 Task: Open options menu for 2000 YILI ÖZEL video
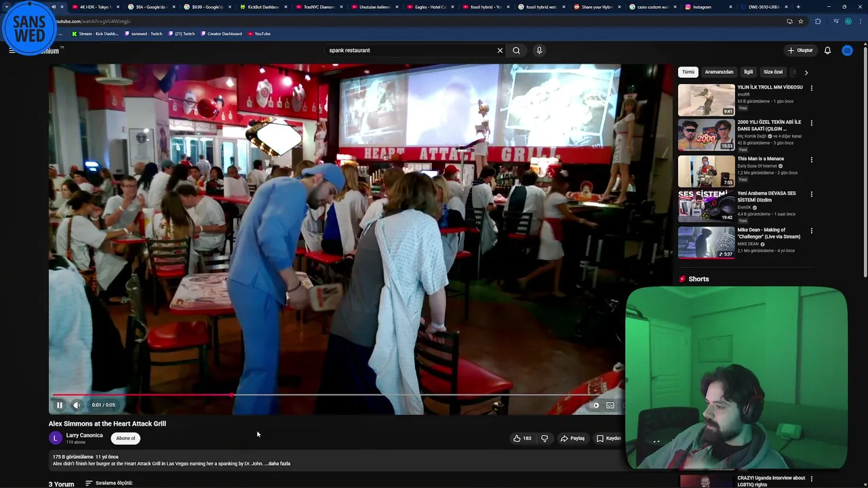pos(811,123)
